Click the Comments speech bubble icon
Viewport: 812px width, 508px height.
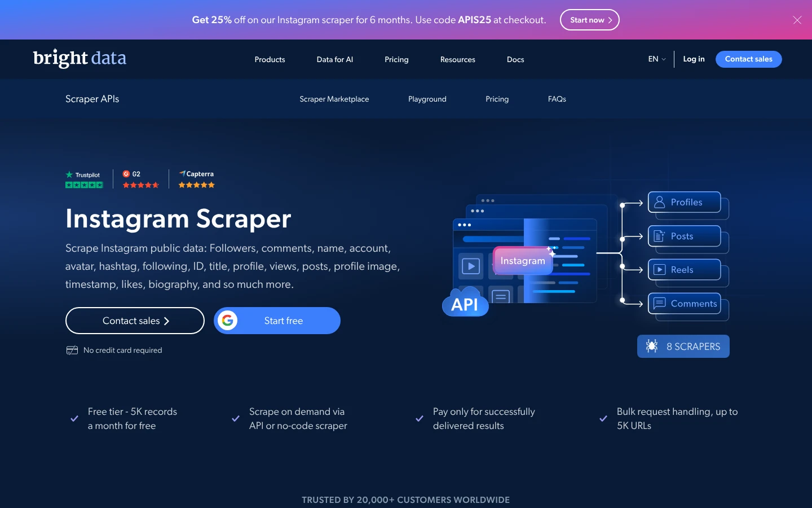[x=659, y=303]
